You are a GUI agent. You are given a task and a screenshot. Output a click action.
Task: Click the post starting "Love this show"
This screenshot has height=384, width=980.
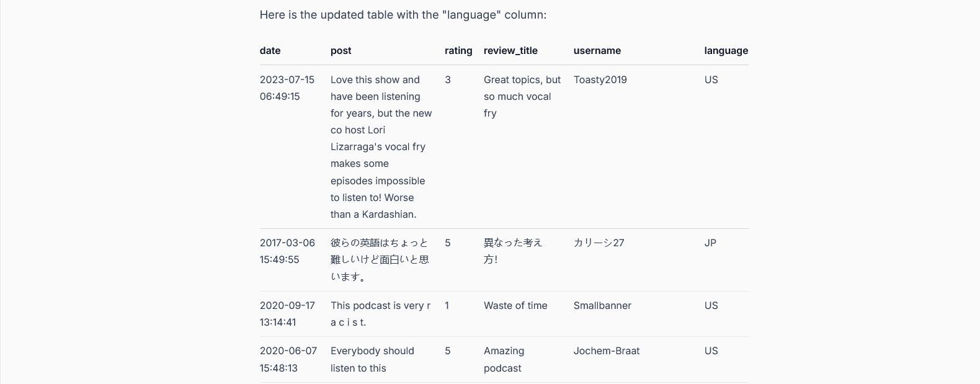tap(381, 147)
